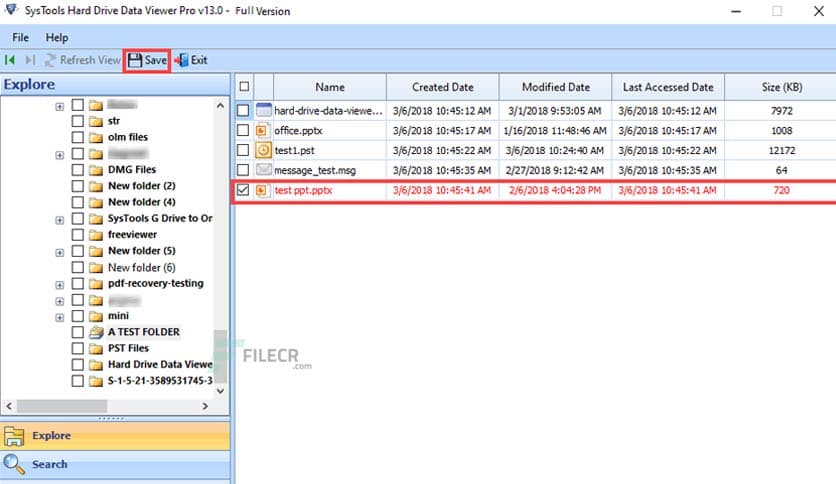The height and width of the screenshot is (484, 836).
Task: Sort by Modified Date column header
Action: tap(556, 87)
